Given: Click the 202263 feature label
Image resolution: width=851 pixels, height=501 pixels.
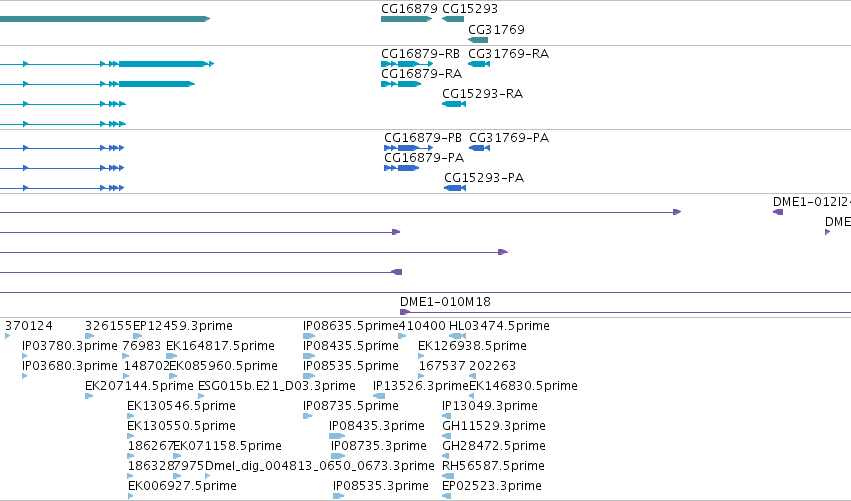Looking at the screenshot, I should tap(492, 366).
